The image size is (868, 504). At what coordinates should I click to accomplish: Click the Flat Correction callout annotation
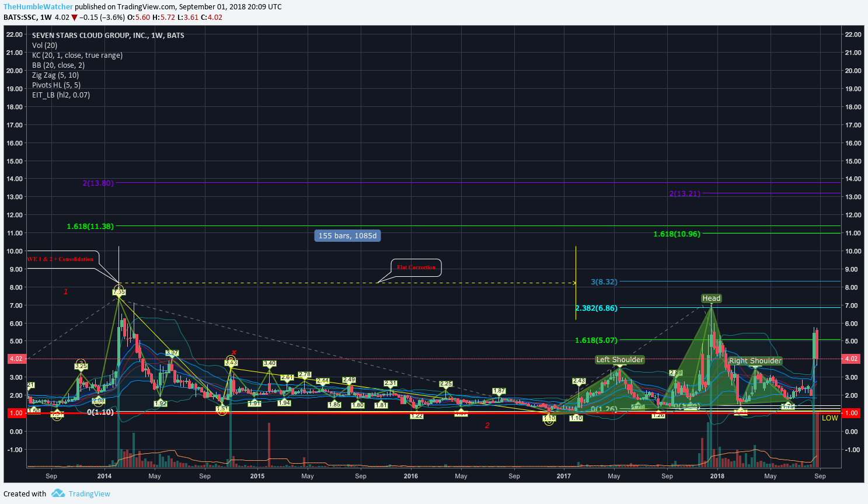click(416, 267)
